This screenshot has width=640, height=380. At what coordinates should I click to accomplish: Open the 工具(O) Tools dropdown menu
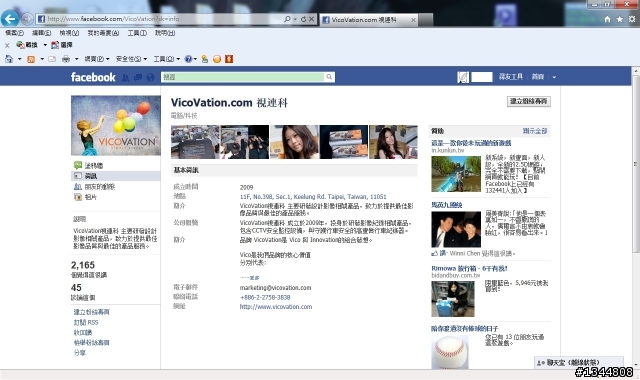(x=167, y=59)
